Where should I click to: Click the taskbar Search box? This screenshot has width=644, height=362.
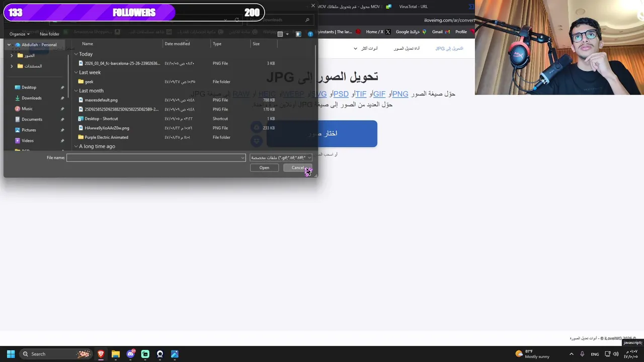56,354
